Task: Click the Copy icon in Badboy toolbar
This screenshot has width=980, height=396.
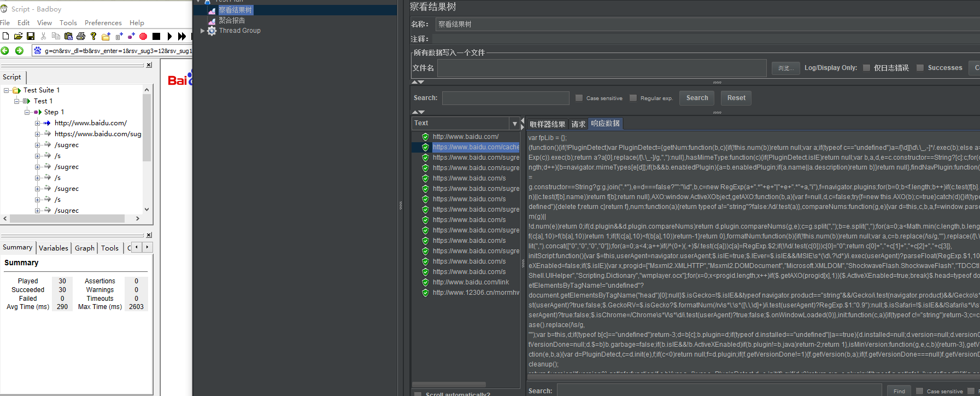Action: coord(56,36)
